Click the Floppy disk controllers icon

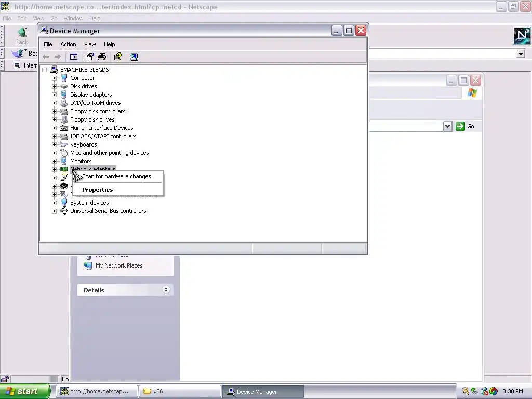[64, 111]
